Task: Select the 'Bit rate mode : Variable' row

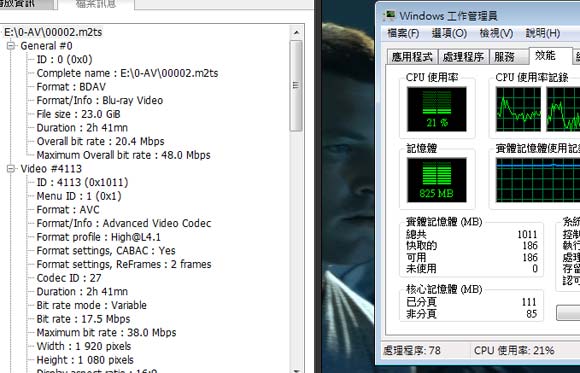Action: point(91,305)
